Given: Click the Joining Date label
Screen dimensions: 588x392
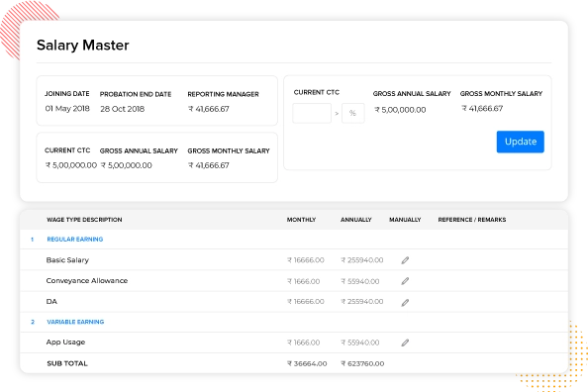Looking at the screenshot, I should click(67, 94).
